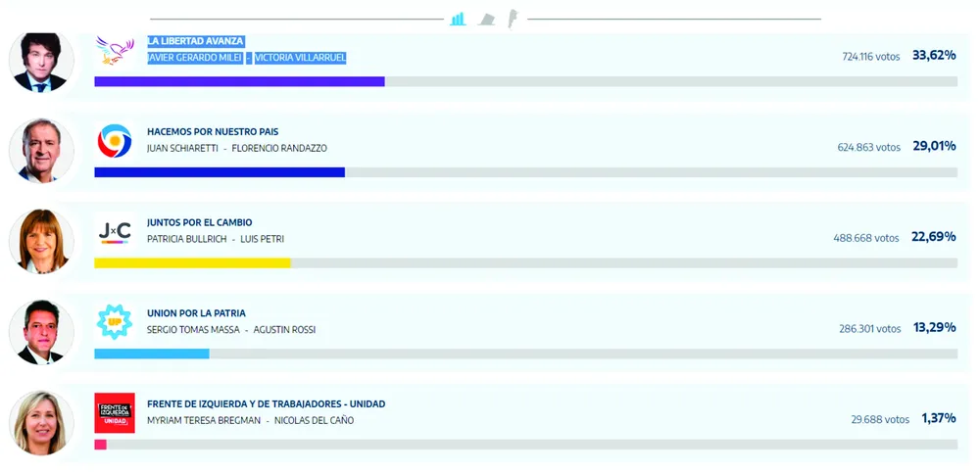The height and width of the screenshot is (472, 980).
Task: Click Juntos por el Cambio party name
Action: click(199, 222)
